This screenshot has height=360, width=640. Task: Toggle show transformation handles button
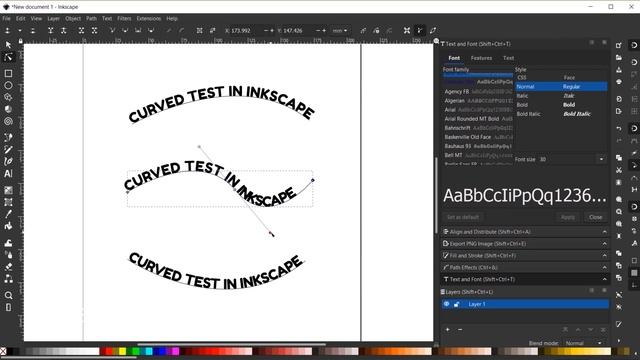pos(407,31)
